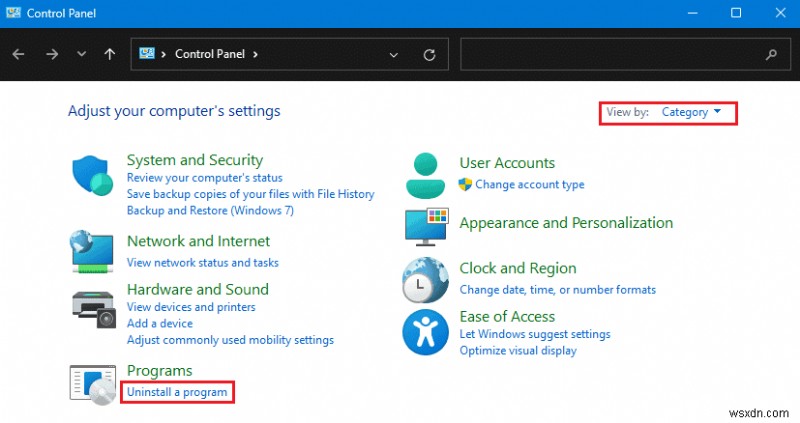This screenshot has width=800, height=423.
Task: Open the recent locations dropdown arrow
Action: [x=81, y=54]
